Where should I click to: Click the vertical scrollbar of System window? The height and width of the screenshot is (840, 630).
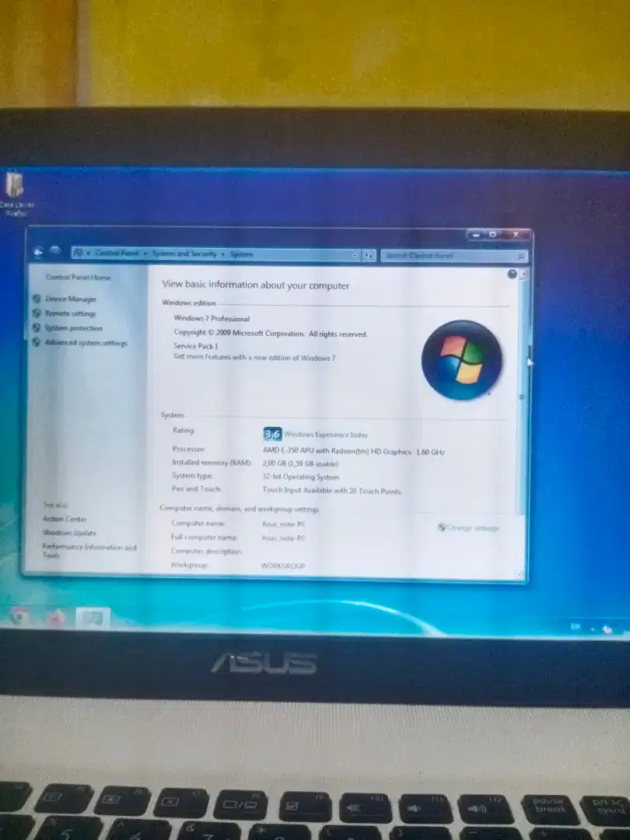point(523,397)
